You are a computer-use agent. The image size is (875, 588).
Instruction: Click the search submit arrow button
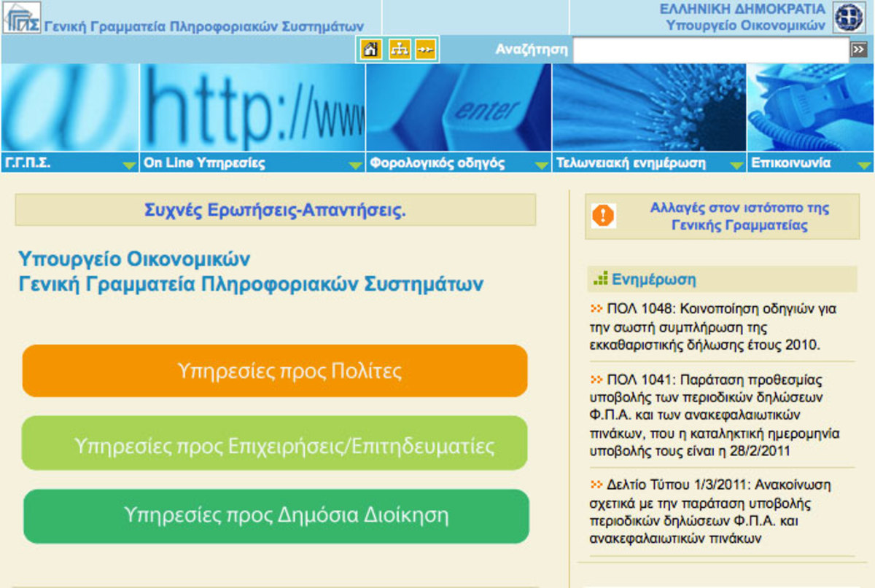(x=858, y=50)
